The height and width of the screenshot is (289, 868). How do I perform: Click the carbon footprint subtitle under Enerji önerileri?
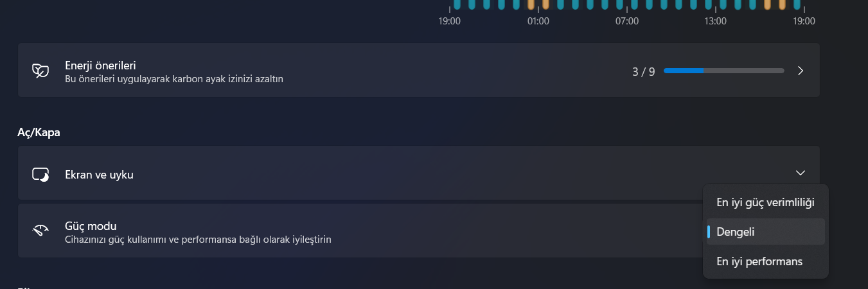[x=174, y=79]
